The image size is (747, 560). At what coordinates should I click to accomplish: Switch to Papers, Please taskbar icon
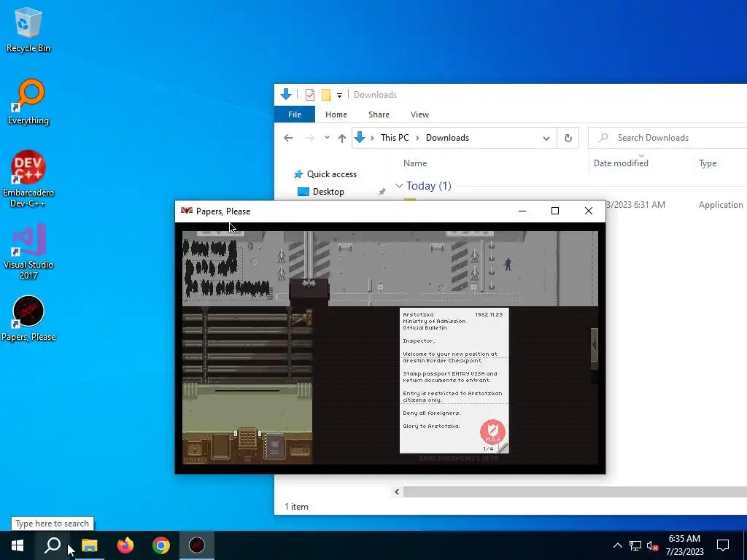(197, 545)
